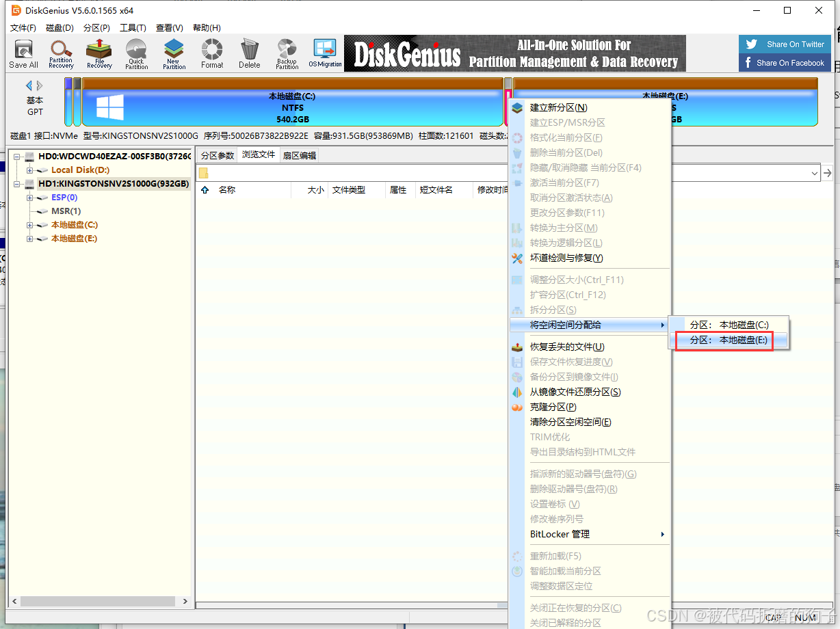Collapse HD1:KINGSTONSNV2S1000G disk node

[17, 184]
